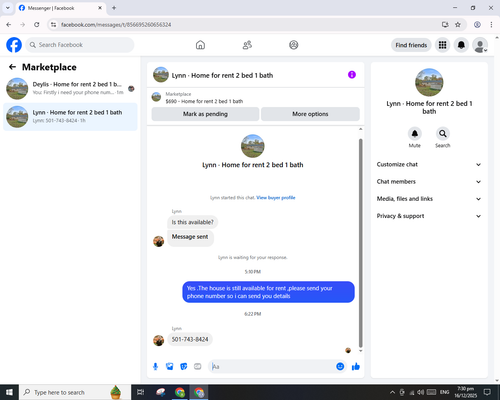
Task: Open the Deylis conversation listing thumbnail
Action: coord(17,88)
